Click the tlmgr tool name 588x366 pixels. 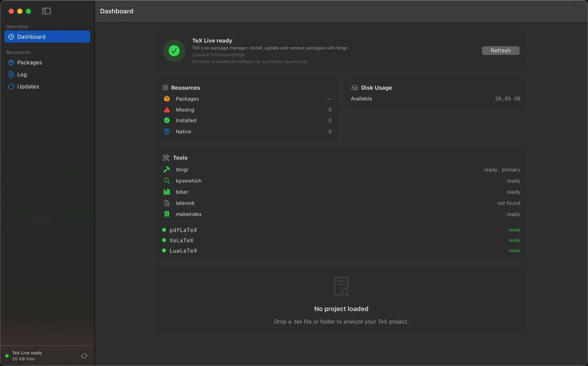(x=182, y=170)
